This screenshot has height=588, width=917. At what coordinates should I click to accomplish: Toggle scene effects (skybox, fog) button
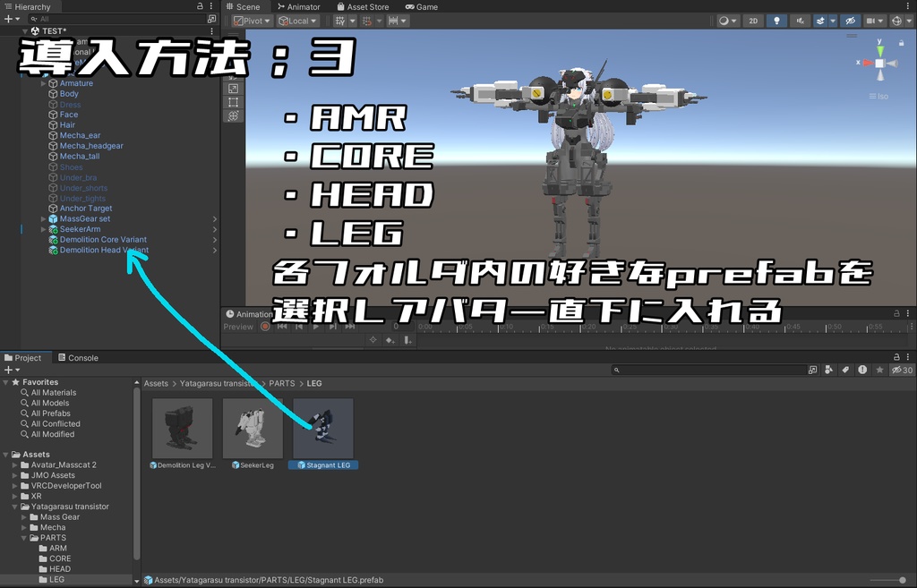coord(820,21)
